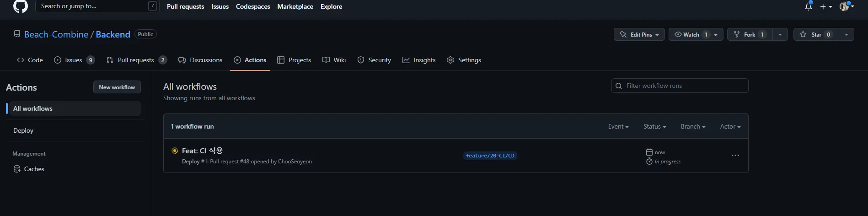
Task: Open the notifications bell
Action: tap(808, 6)
